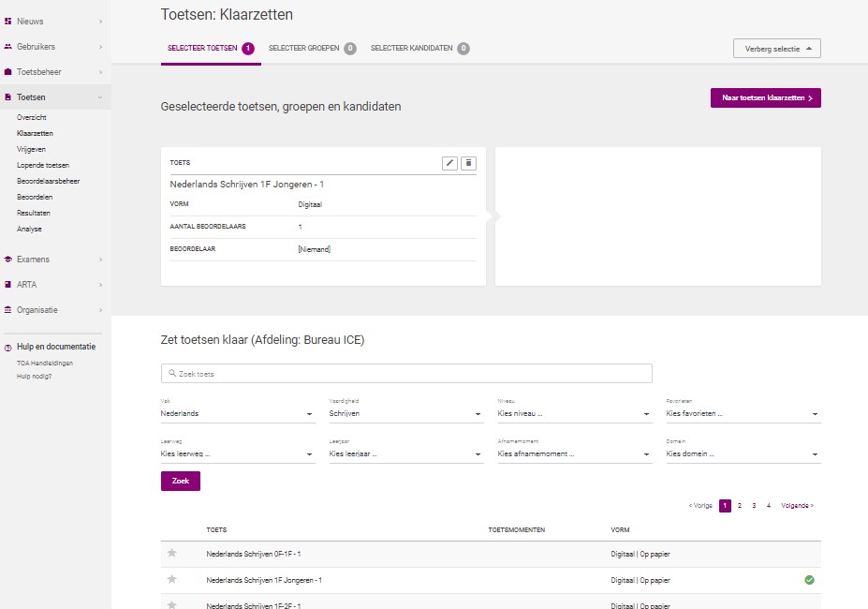
Task: Click the pencil edit icon on the selected toets
Action: (449, 163)
